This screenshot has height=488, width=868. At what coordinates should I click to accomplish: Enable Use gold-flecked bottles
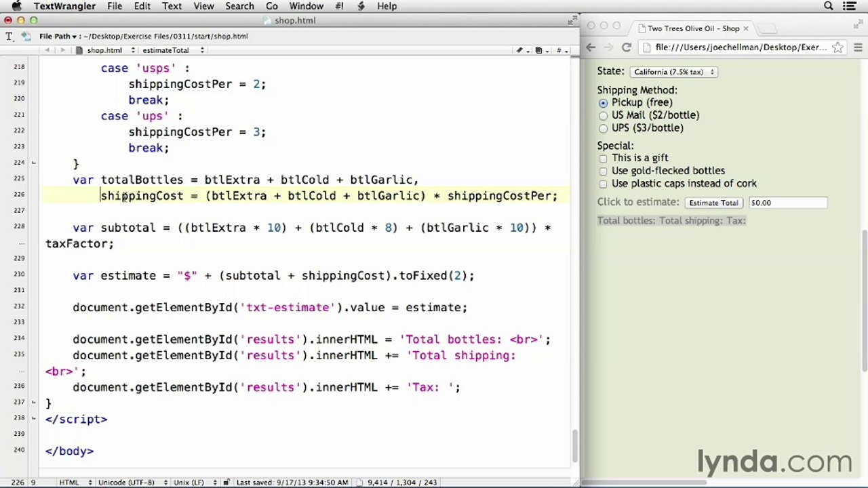tap(603, 171)
